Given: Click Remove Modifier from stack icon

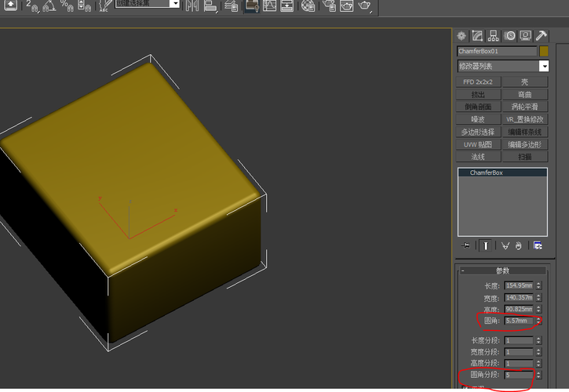Looking at the screenshot, I should point(519,246).
